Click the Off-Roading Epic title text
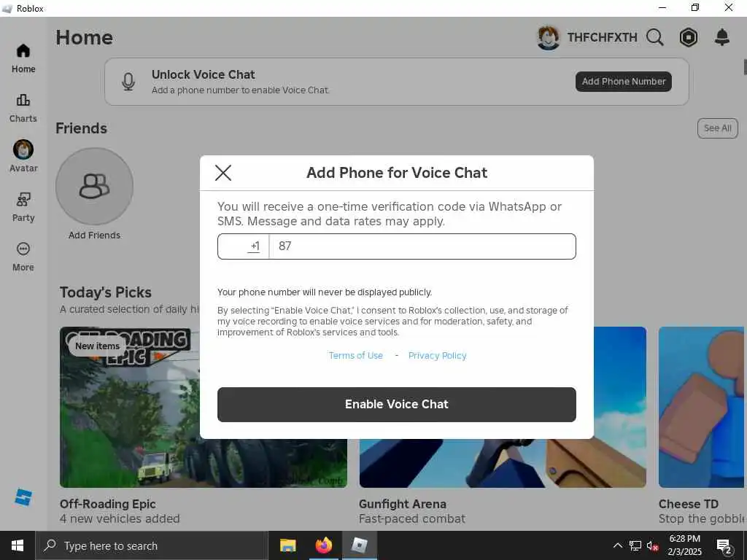This screenshot has width=747, height=560. 108,504
